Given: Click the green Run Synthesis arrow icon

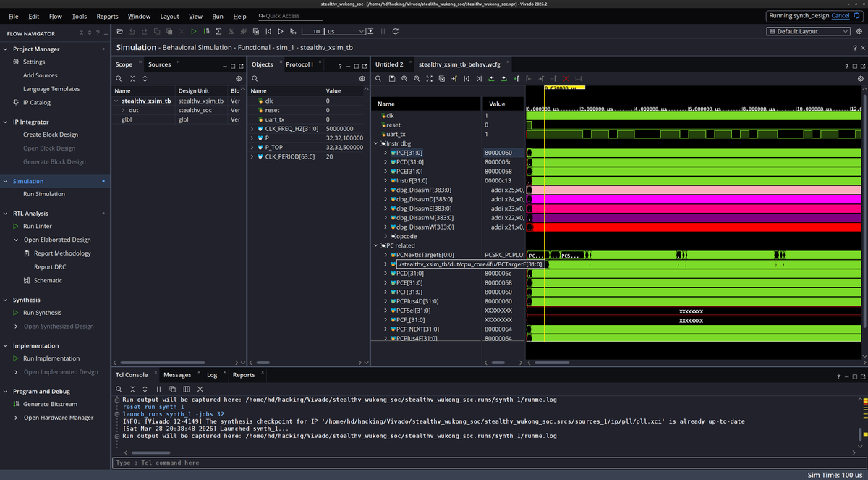Looking at the screenshot, I should (16, 313).
